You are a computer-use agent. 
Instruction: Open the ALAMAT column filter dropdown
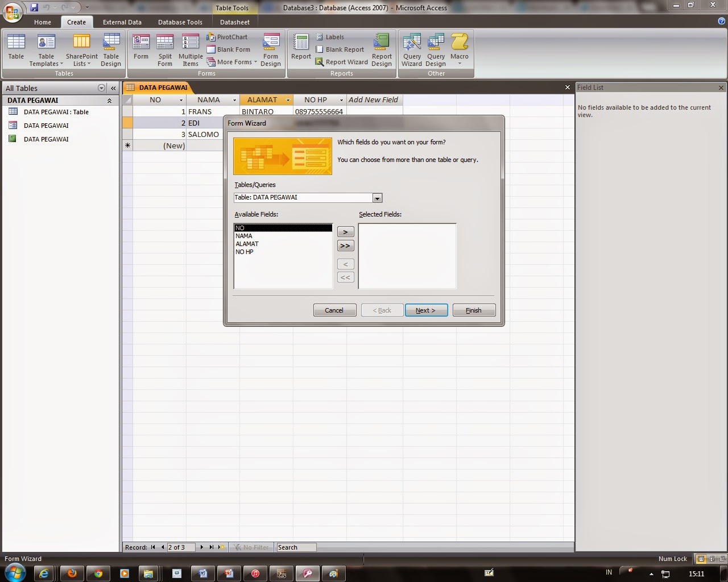(288, 100)
